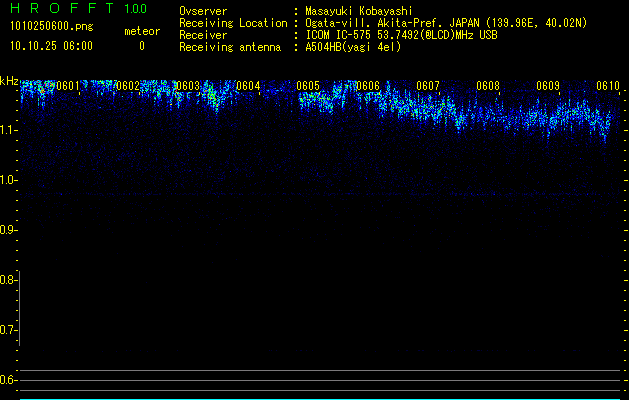Image resolution: width=629 pixels, height=400 pixels.
Task: Click the 0604 time marker
Action: pyautogui.click(x=248, y=86)
